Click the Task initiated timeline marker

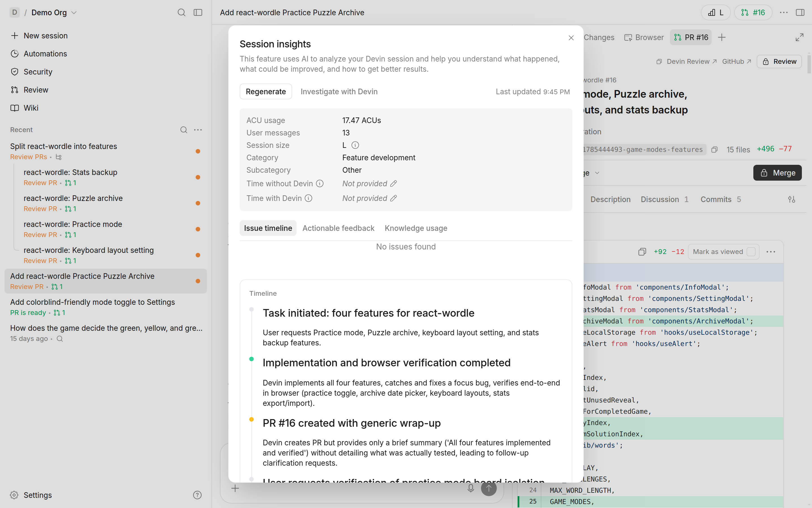(x=251, y=309)
